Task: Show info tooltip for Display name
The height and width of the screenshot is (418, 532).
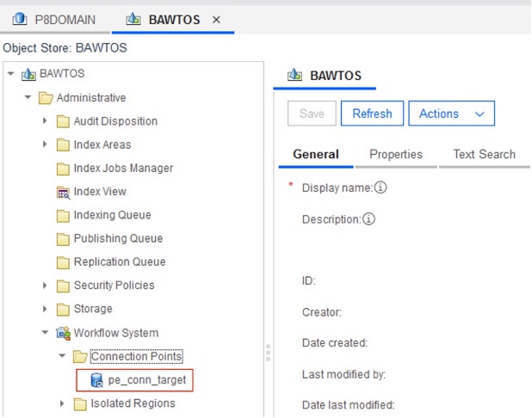Action: [x=380, y=187]
